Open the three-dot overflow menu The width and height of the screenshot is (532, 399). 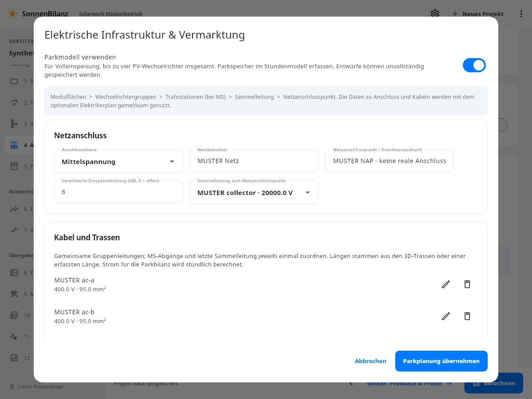click(x=521, y=14)
